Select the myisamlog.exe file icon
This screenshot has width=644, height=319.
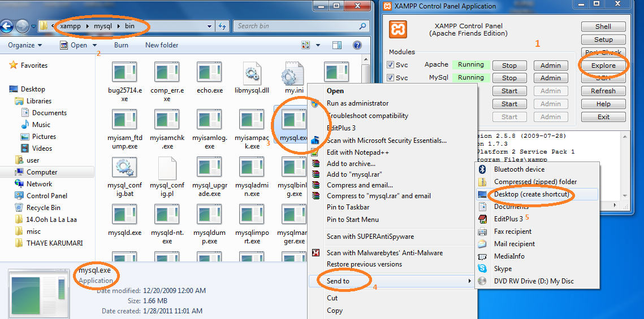[x=209, y=119]
